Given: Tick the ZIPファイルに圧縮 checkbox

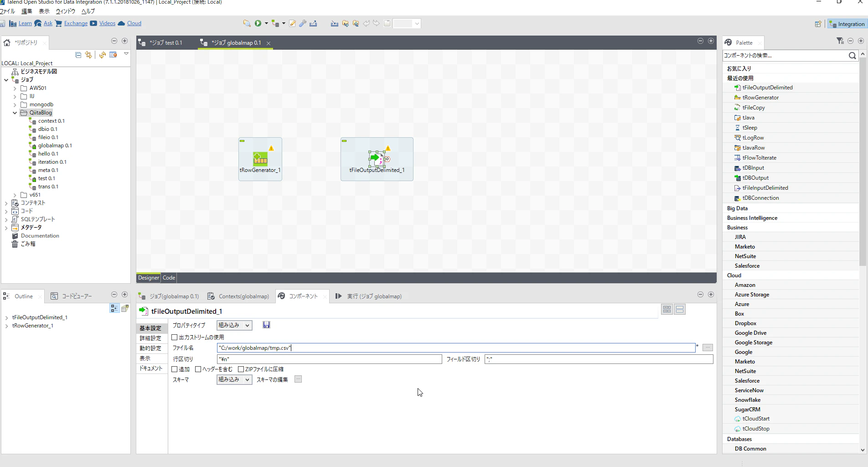Looking at the screenshot, I should pyautogui.click(x=241, y=369).
